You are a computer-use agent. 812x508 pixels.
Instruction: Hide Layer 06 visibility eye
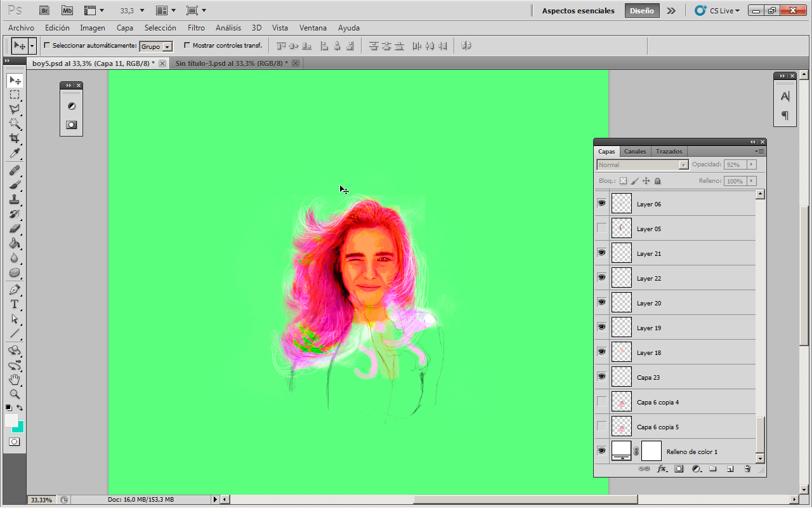tap(601, 203)
